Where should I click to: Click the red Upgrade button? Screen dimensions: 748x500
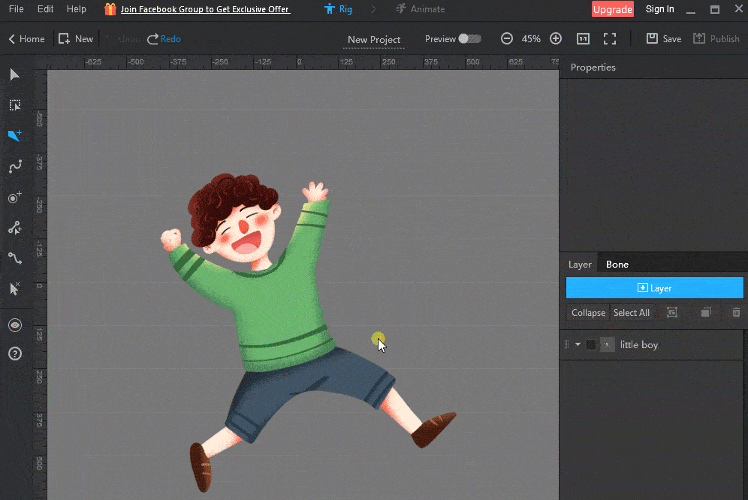[x=612, y=9]
